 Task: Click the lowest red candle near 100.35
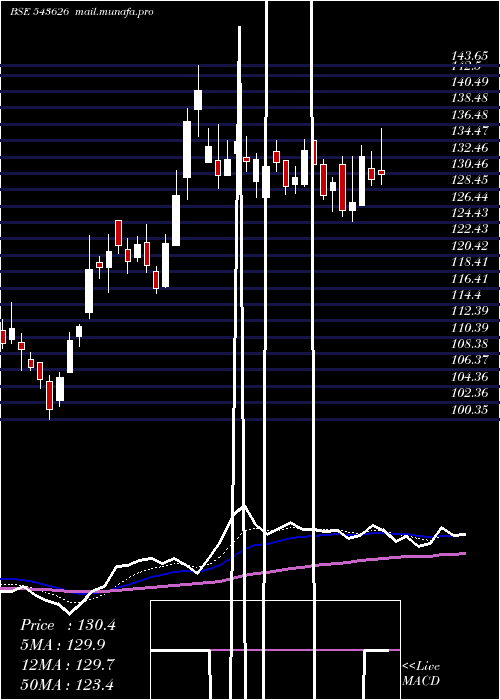point(50,395)
